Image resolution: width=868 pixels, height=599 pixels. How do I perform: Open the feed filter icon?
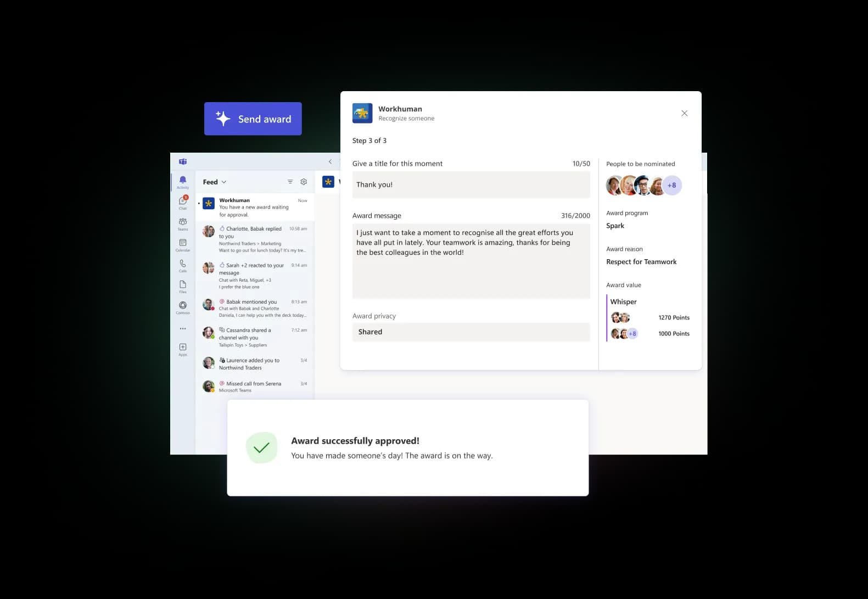click(x=290, y=182)
